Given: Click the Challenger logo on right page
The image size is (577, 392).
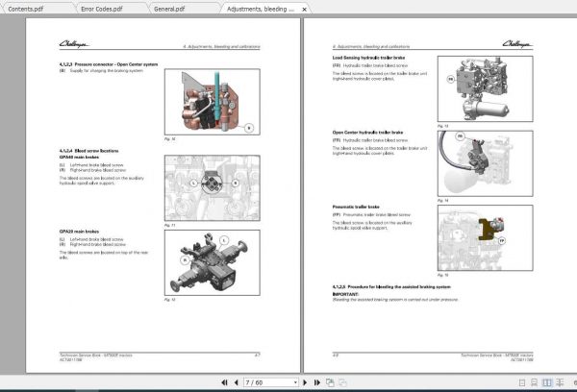Looking at the screenshot, I should [x=517, y=44].
